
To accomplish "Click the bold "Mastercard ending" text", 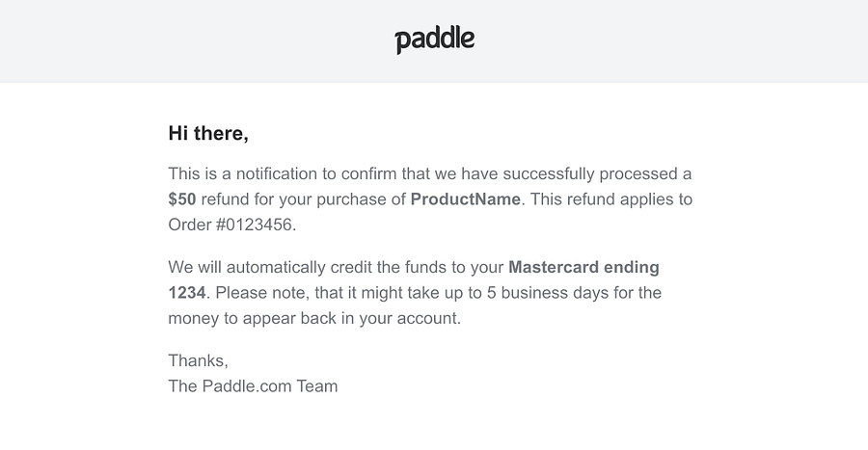I will click(x=583, y=267).
